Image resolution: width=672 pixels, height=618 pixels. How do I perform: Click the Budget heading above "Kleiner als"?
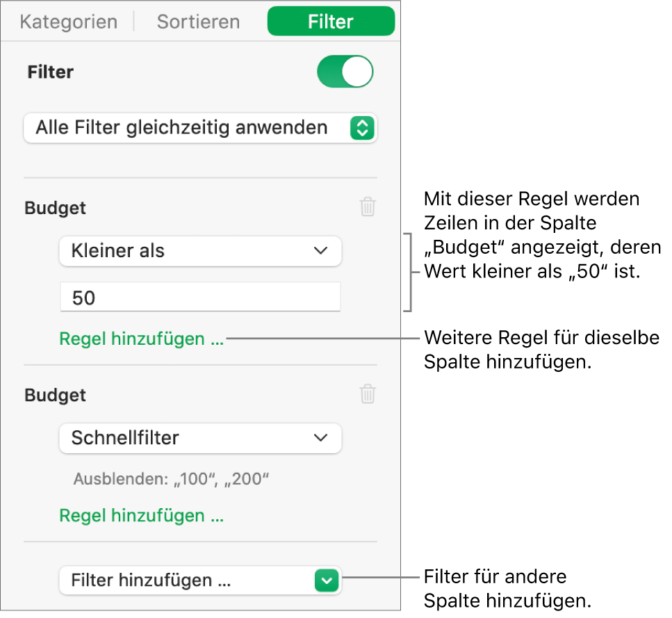pos(56,207)
